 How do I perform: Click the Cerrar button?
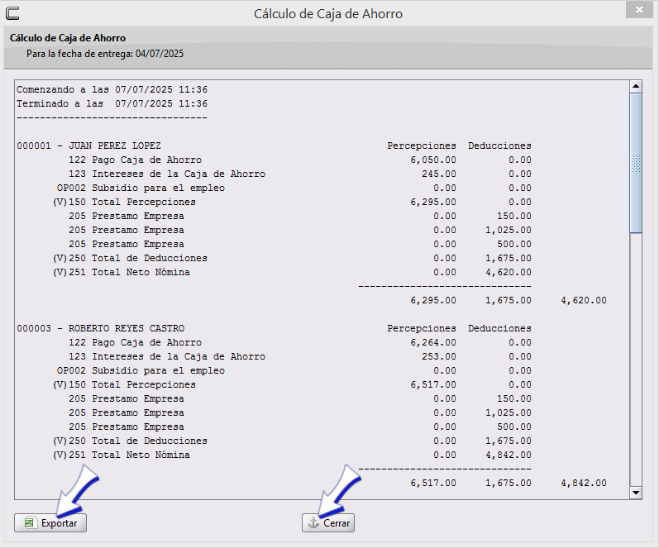point(328,523)
